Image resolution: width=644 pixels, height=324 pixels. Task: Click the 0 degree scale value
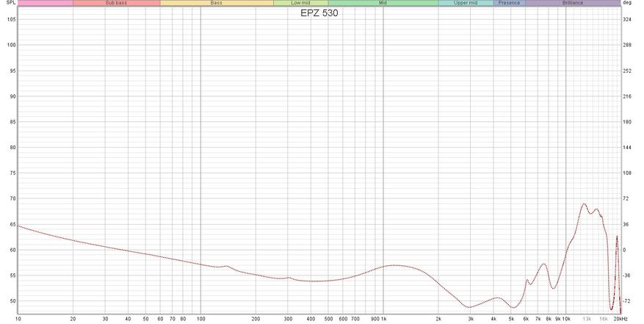pos(625,250)
